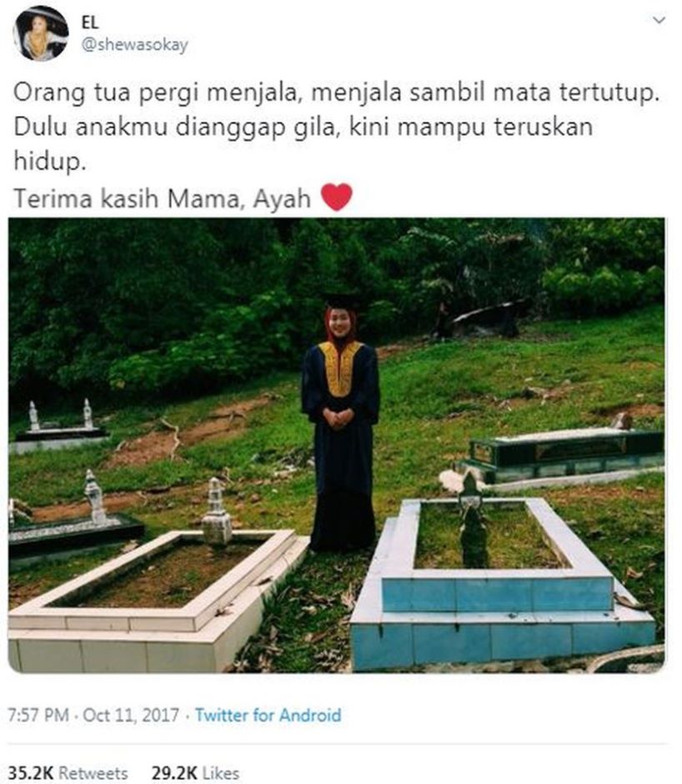This screenshot has height=784, width=682.
Task: Select the 7:57 PM timestamp
Action: (38, 715)
